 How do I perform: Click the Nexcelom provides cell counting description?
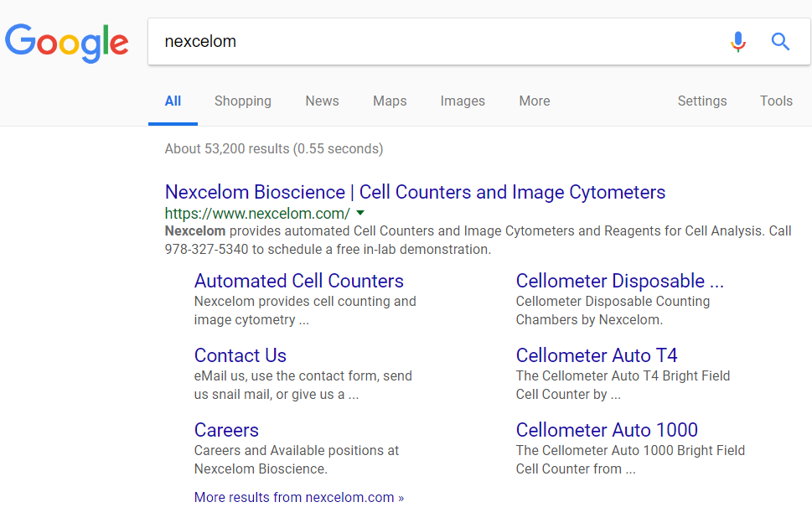point(305,310)
